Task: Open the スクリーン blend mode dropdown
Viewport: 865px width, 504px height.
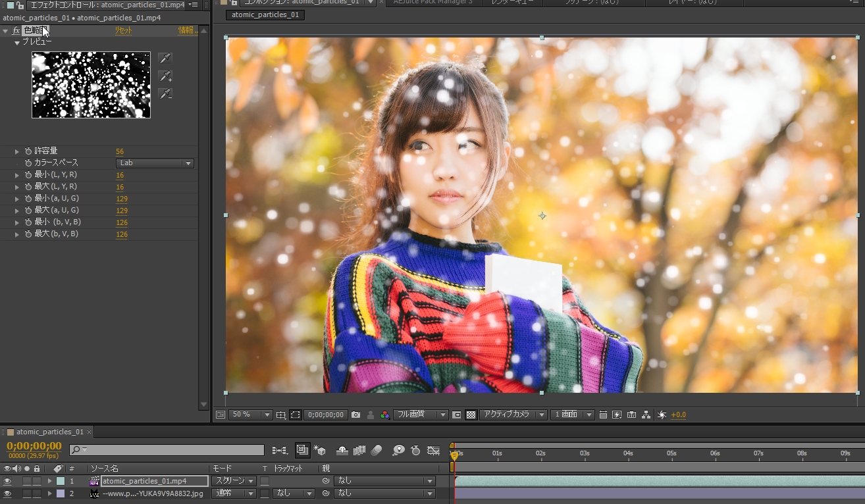Action: [233, 481]
